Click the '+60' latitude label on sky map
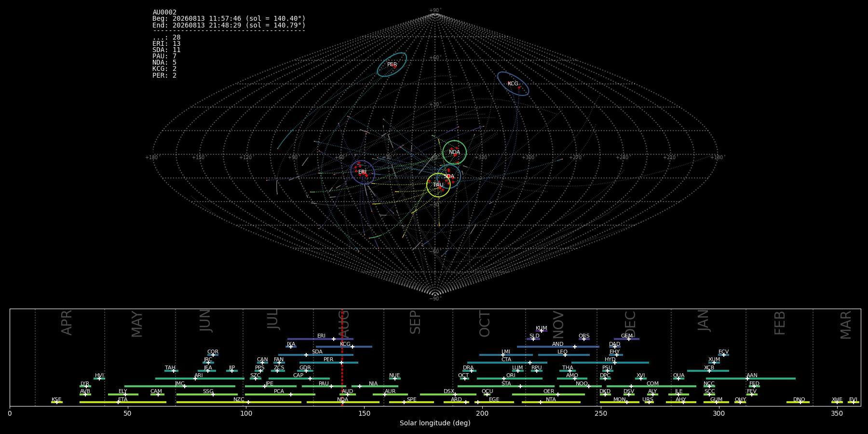868x434 pixels. tap(435, 58)
